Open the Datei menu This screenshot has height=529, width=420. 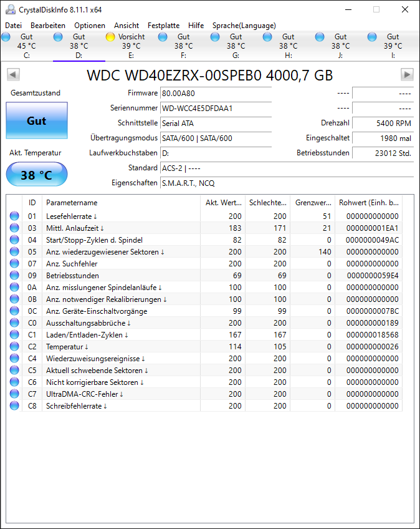tap(14, 26)
